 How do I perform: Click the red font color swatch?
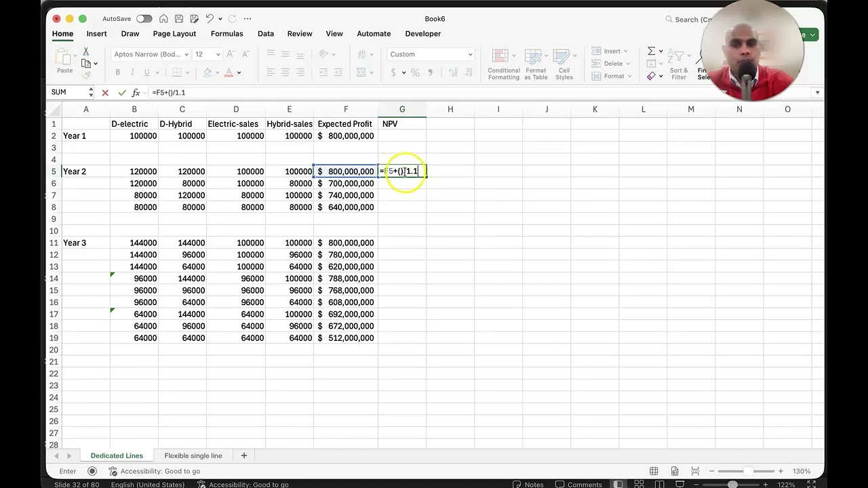point(229,73)
